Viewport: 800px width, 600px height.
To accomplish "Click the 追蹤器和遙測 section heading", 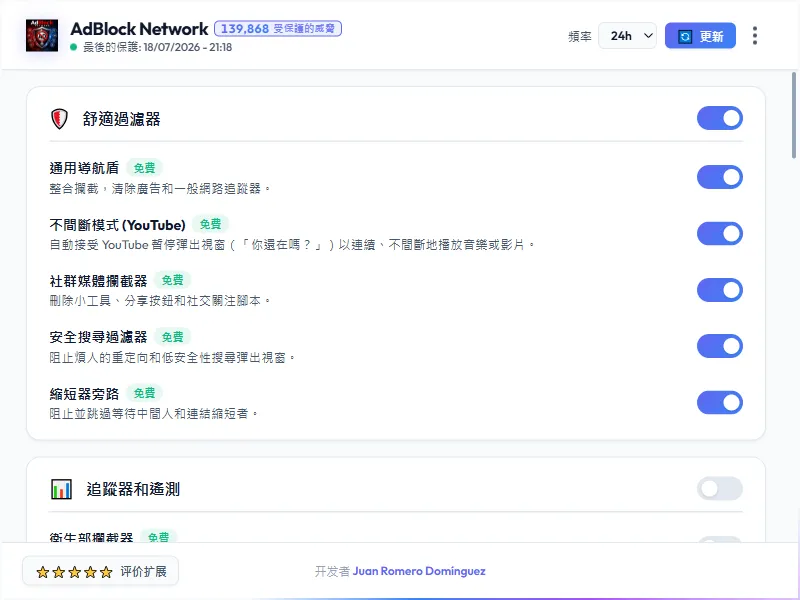I will [133, 489].
